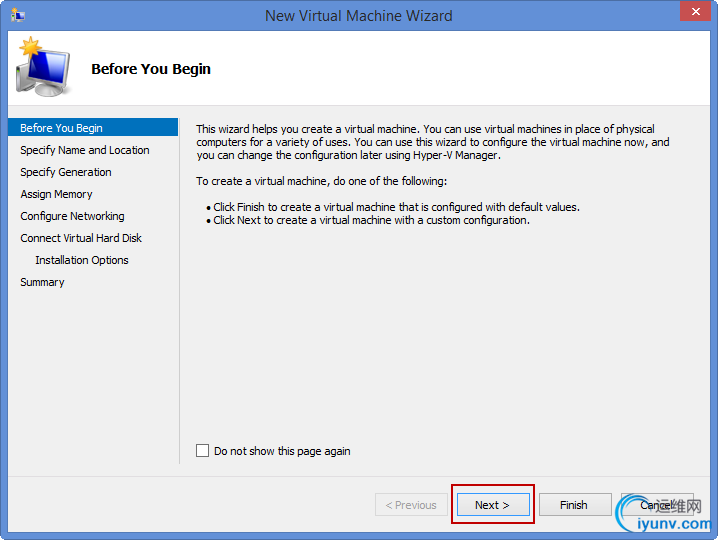The width and height of the screenshot is (718, 540).
Task: Go to Specify Name and Location step
Action: click(85, 150)
